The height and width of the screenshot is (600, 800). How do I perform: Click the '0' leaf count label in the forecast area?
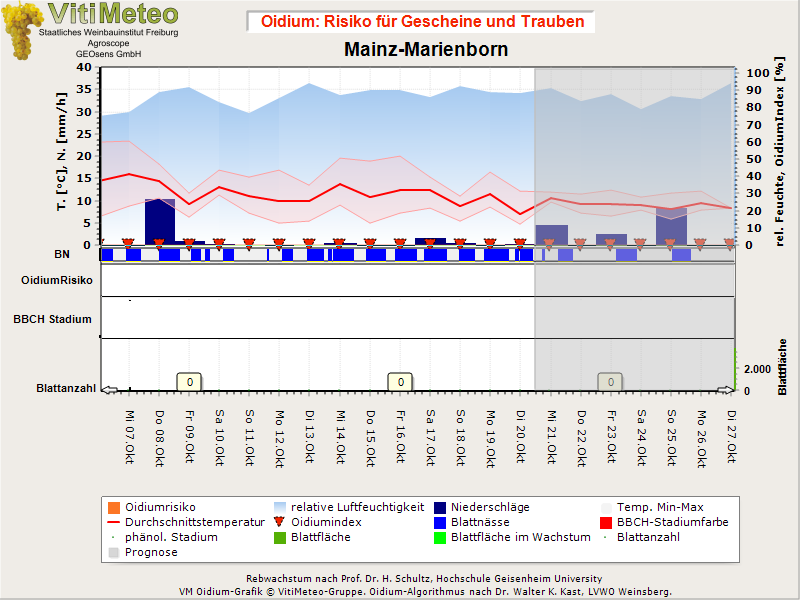point(610,382)
